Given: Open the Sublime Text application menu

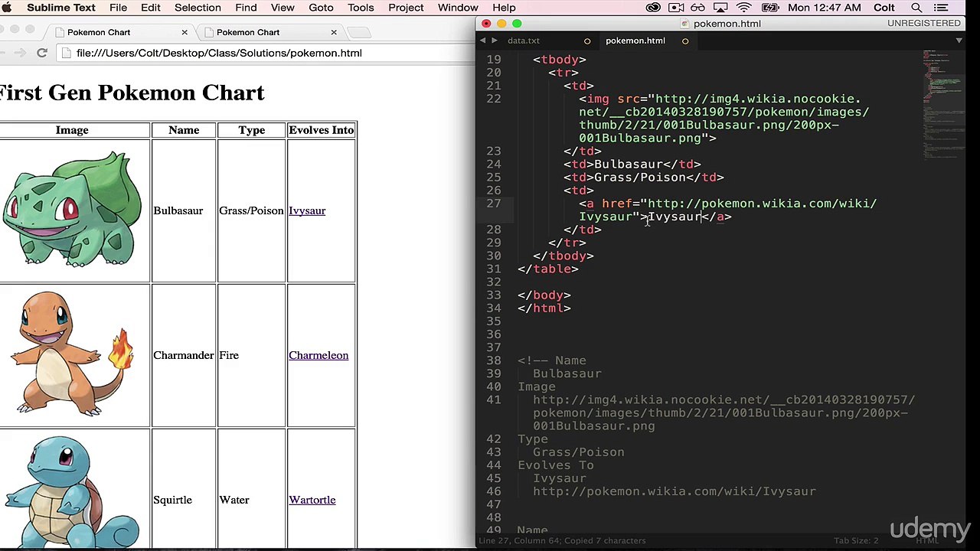Looking at the screenshot, I should click(61, 8).
